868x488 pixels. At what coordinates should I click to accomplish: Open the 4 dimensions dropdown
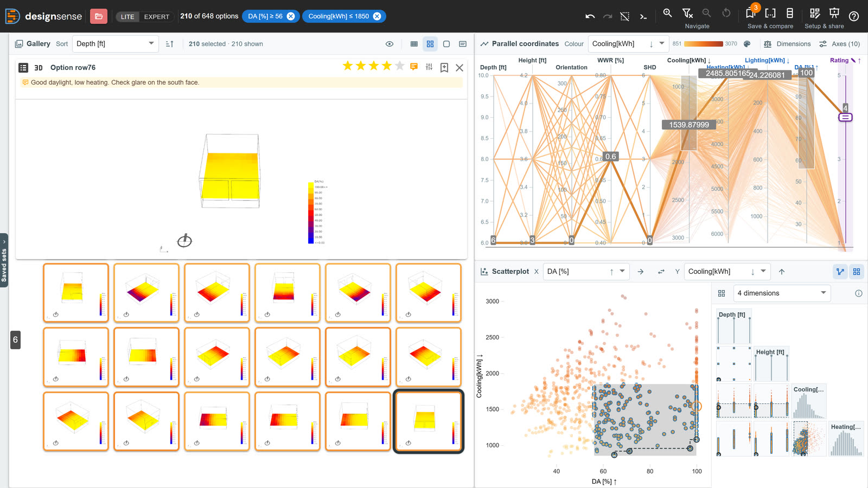tap(782, 293)
